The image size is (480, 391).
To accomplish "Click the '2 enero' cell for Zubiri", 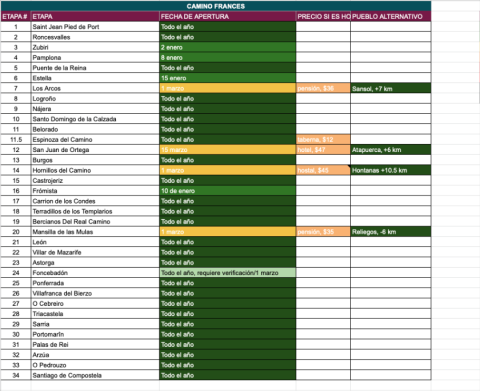I will coord(228,47).
